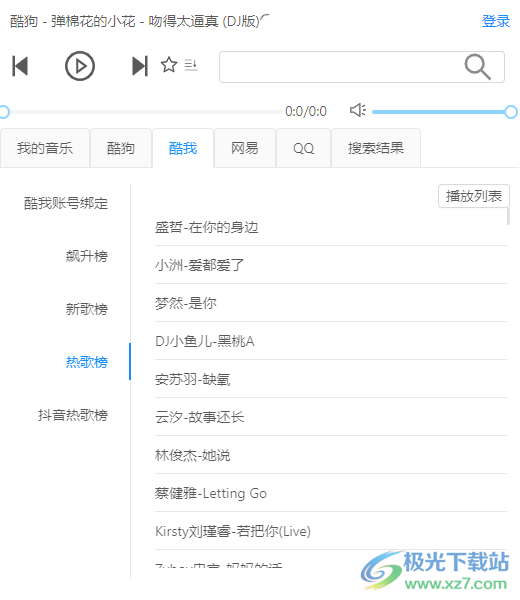Image resolution: width=520 pixels, height=600 pixels.
Task: Open the 登录 login link
Action: tap(496, 21)
